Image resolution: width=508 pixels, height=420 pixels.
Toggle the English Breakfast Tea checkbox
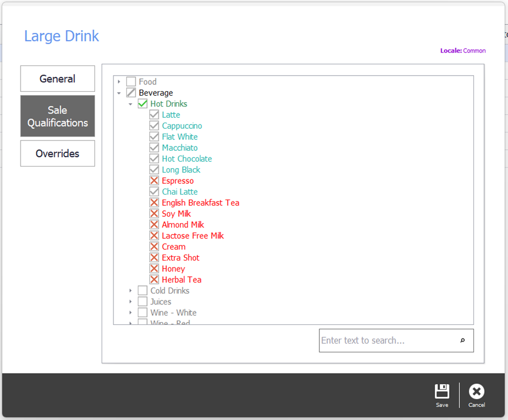tap(154, 203)
